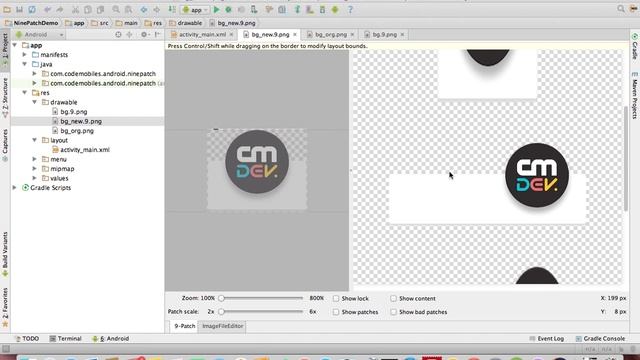This screenshot has width=640, height=360.
Task: Open the Terminal tool window
Action: point(65,339)
